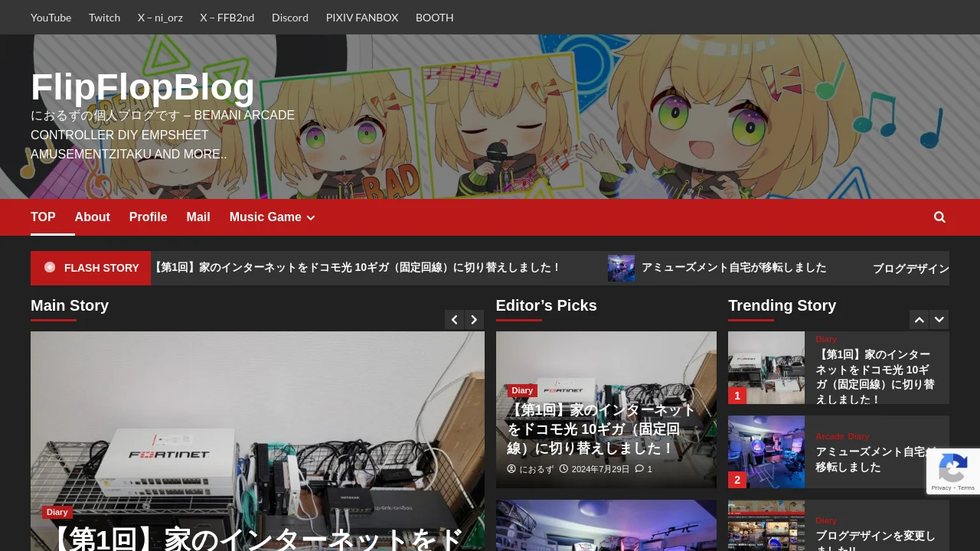
Task: Open the BOOTH link
Action: tap(435, 17)
